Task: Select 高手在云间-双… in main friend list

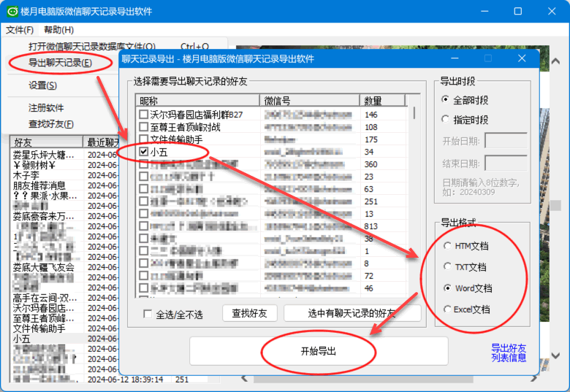Action: (x=45, y=298)
